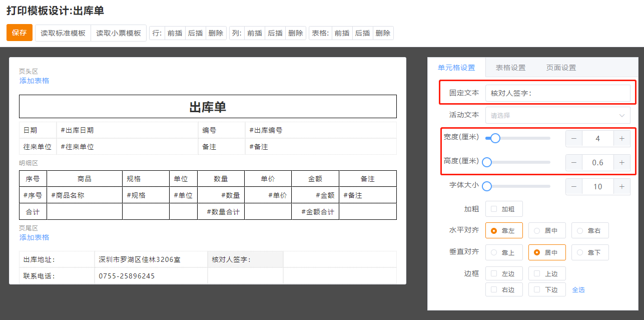The height and width of the screenshot is (320, 644).
Task: Click the 固定文本 input field
Action: [x=557, y=93]
